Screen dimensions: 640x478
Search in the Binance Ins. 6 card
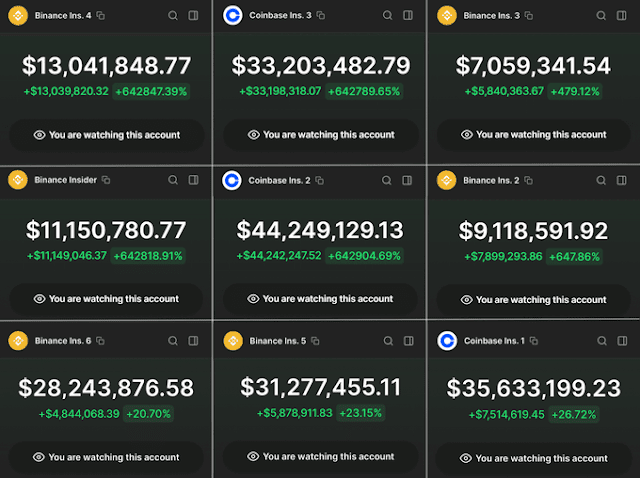[x=173, y=341]
